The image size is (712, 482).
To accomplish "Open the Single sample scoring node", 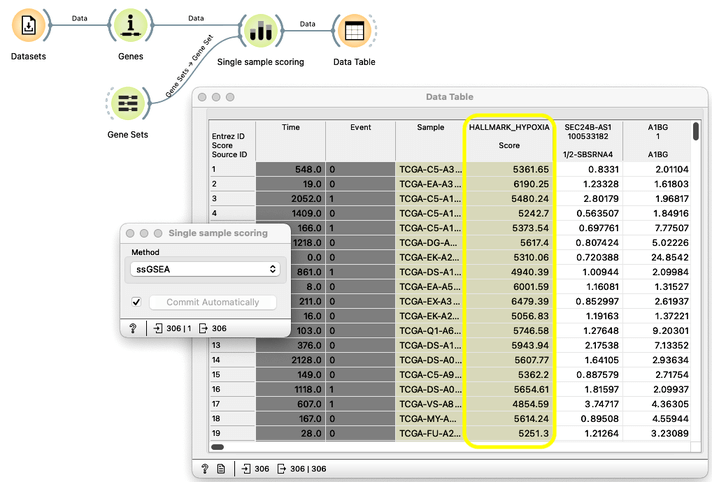I will [261, 30].
